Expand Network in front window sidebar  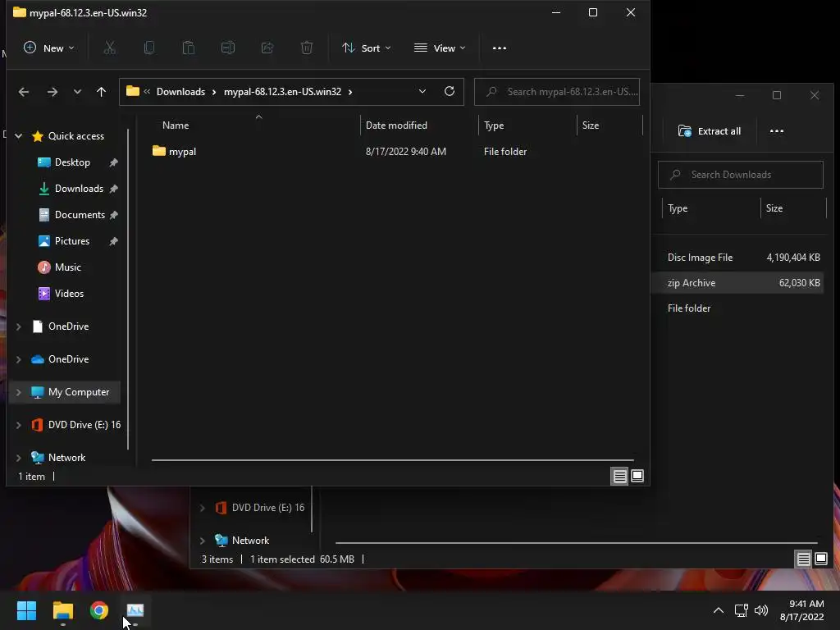coord(18,458)
